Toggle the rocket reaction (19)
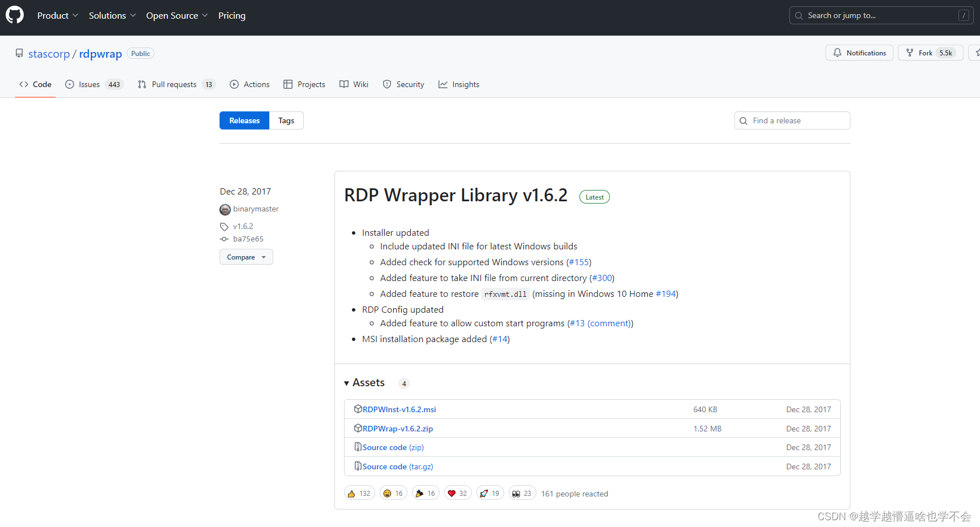Screen dimensions: 980x527 (490, 494)
